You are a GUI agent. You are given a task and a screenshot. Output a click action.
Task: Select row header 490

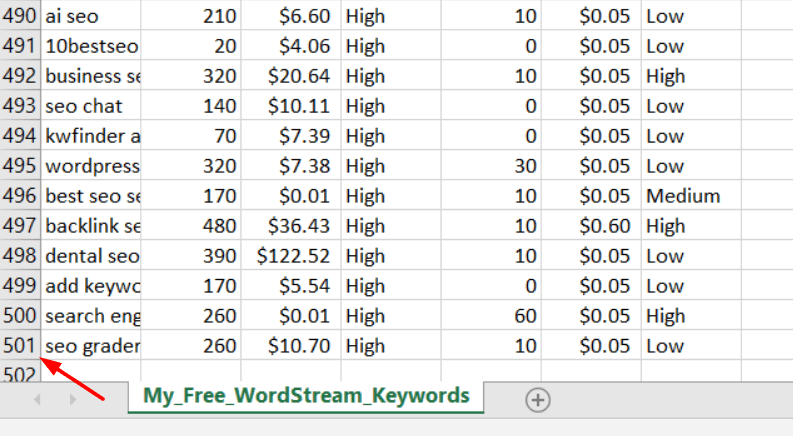click(x=20, y=16)
